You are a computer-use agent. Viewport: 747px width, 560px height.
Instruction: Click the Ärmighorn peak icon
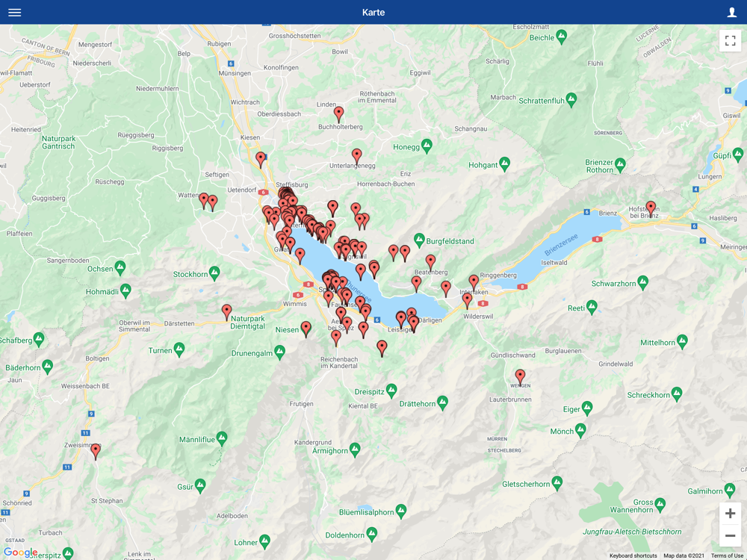point(355,449)
